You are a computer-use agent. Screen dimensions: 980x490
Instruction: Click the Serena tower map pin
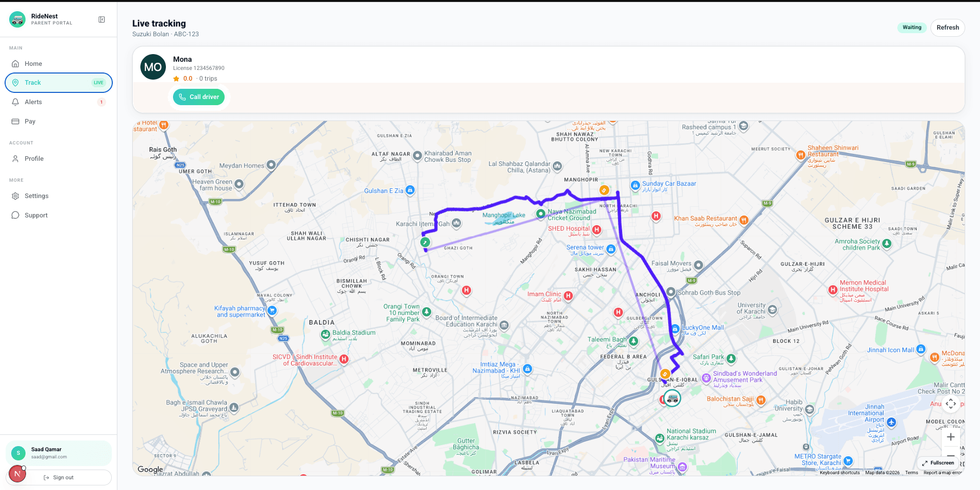pyautogui.click(x=611, y=249)
